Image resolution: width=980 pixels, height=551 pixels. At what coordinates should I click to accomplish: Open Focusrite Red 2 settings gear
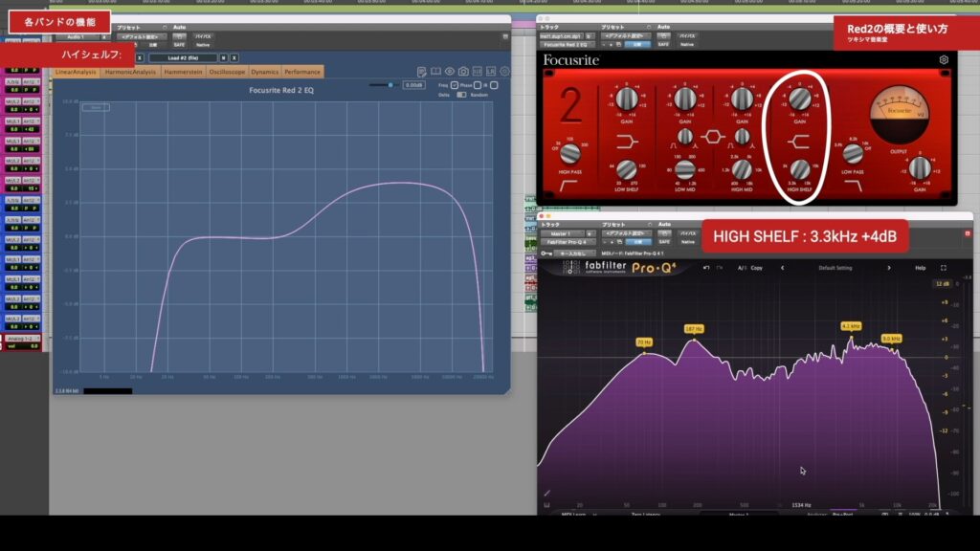[944, 60]
